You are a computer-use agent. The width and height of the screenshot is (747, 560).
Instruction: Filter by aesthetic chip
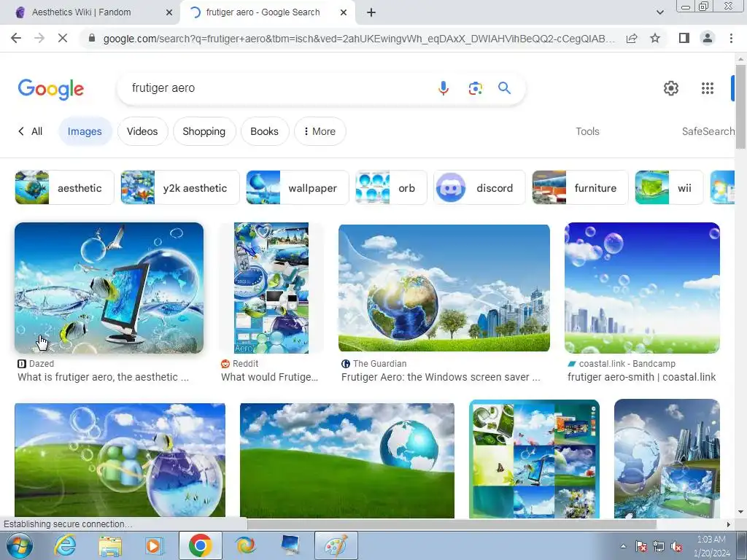point(64,187)
